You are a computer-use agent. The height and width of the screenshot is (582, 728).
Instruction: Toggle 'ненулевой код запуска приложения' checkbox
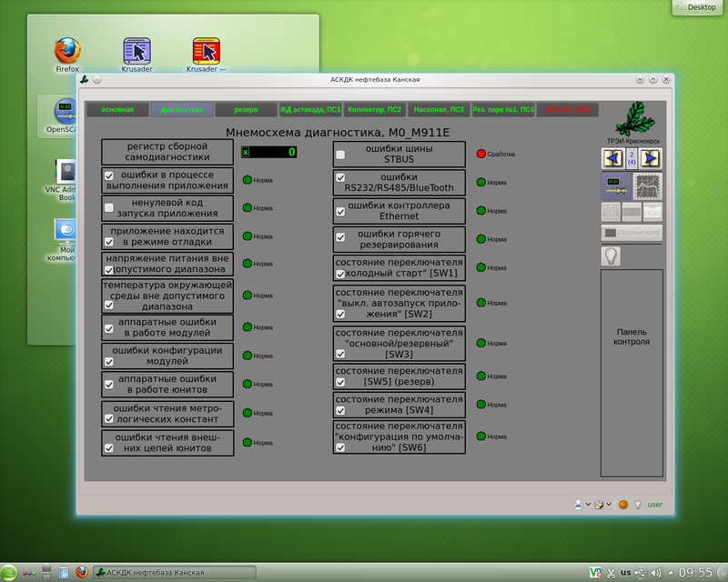[x=109, y=208]
